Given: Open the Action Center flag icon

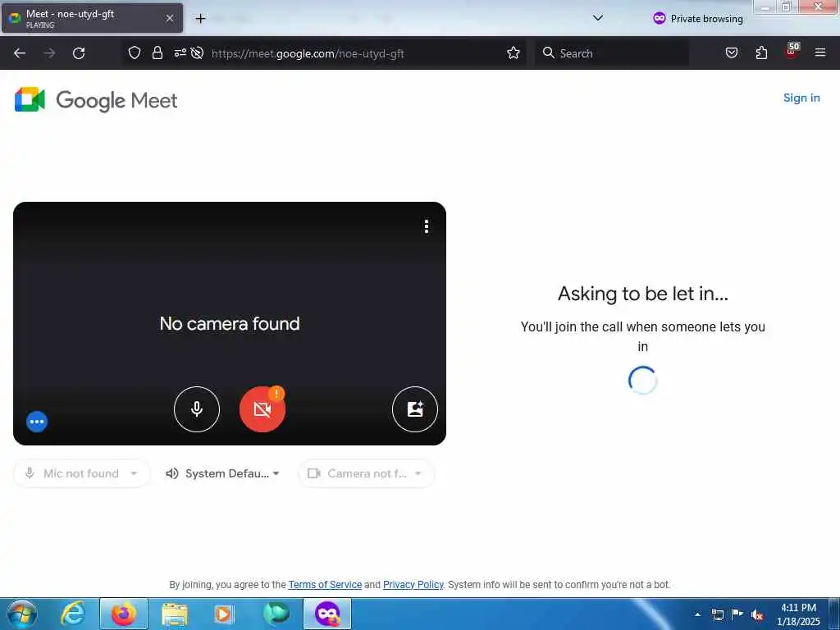Looking at the screenshot, I should pos(737,614).
